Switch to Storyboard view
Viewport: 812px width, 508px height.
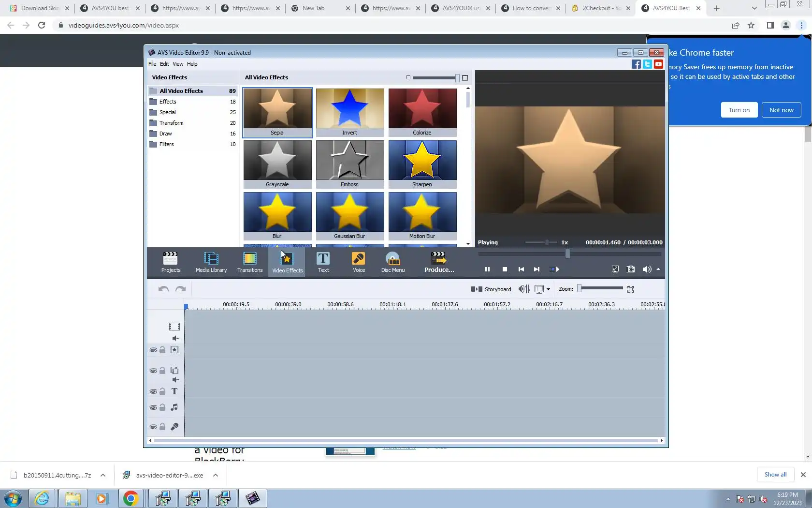pos(491,289)
